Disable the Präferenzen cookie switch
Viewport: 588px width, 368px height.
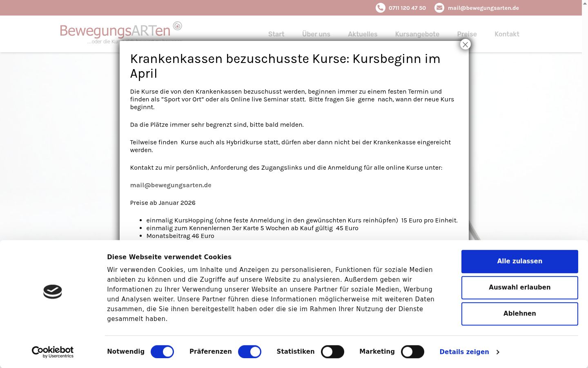[x=249, y=352]
